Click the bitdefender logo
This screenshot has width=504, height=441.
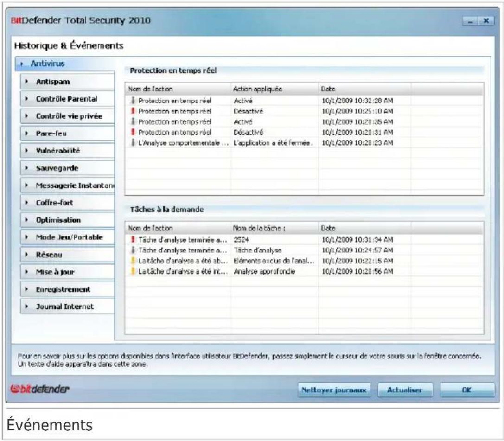(x=40, y=389)
